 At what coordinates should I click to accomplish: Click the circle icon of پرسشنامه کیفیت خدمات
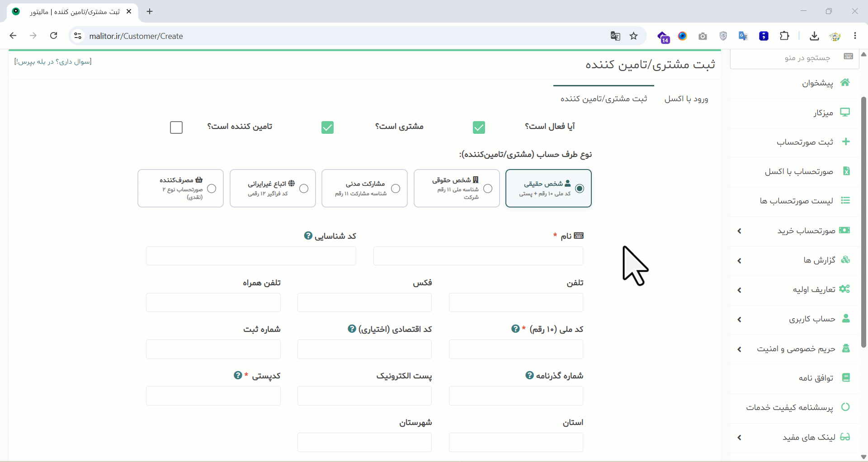(x=845, y=407)
